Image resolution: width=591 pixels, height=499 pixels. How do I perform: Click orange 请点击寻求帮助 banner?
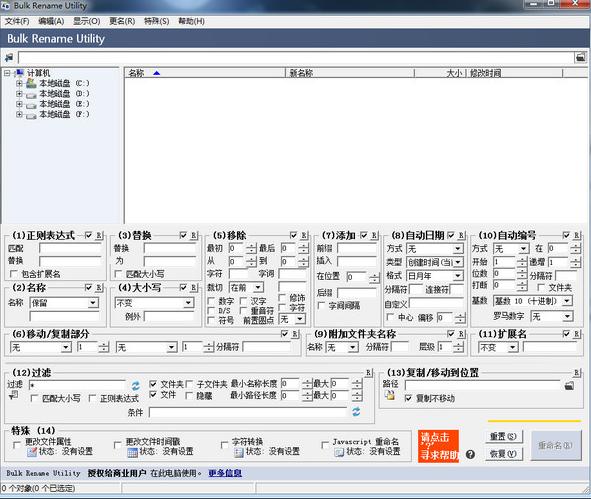438,447
